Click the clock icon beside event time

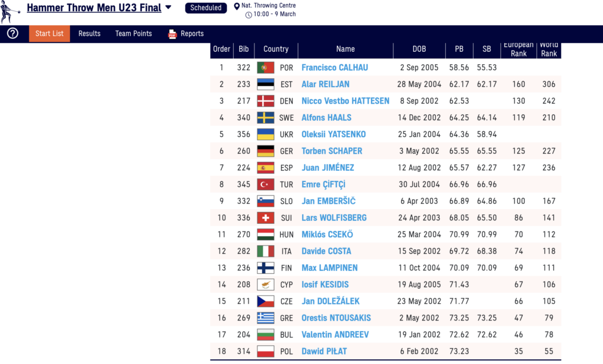tap(248, 15)
